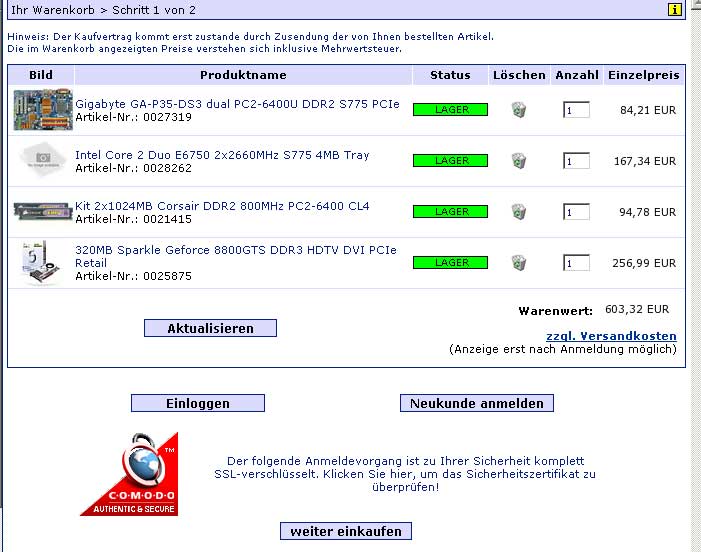Screen dimensions: 701x552
Task: Click the Anzahl column header
Action: click(577, 75)
